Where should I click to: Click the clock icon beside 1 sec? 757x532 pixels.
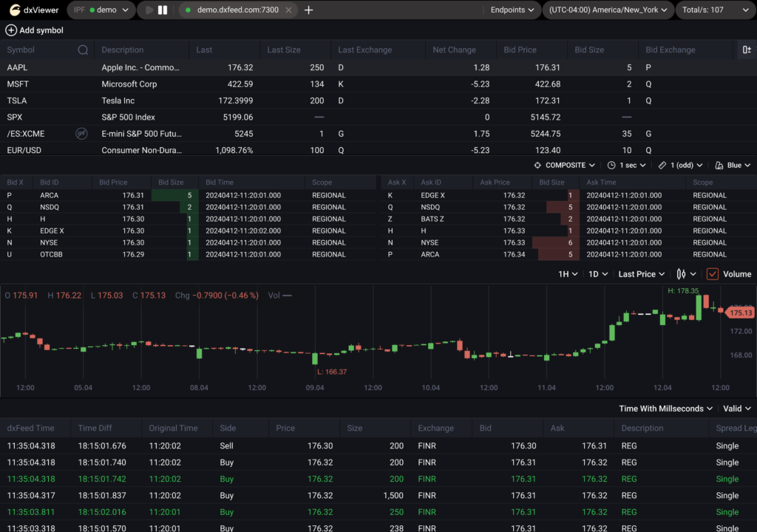click(x=613, y=165)
